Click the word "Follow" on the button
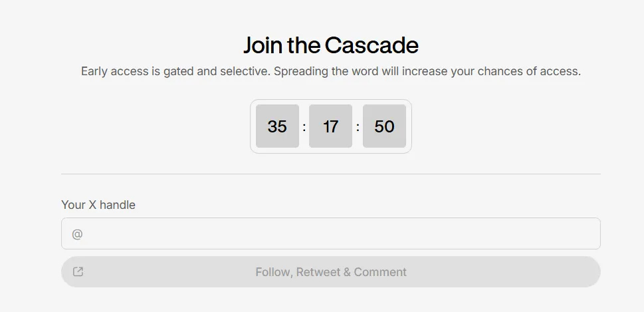Viewport: 644px width, 312px height. [272, 272]
